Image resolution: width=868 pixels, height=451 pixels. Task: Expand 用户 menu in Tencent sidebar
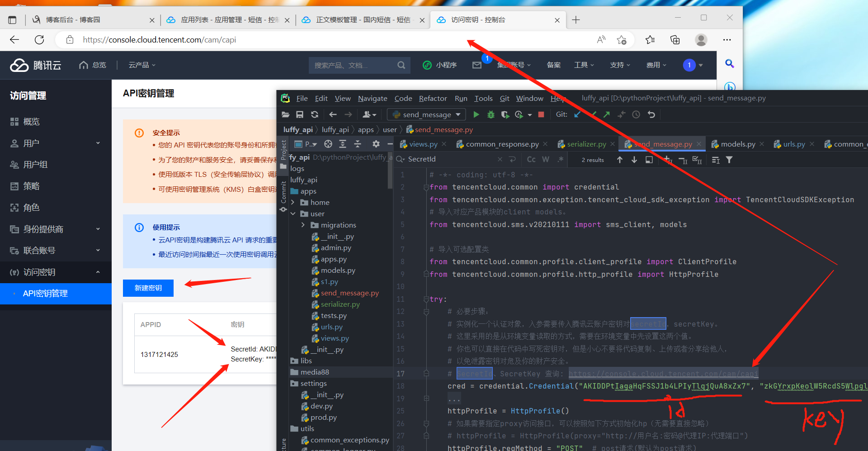tap(98, 143)
